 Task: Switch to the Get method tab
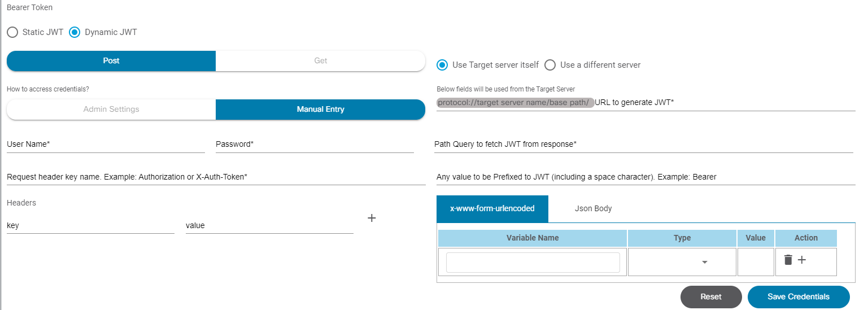click(320, 61)
